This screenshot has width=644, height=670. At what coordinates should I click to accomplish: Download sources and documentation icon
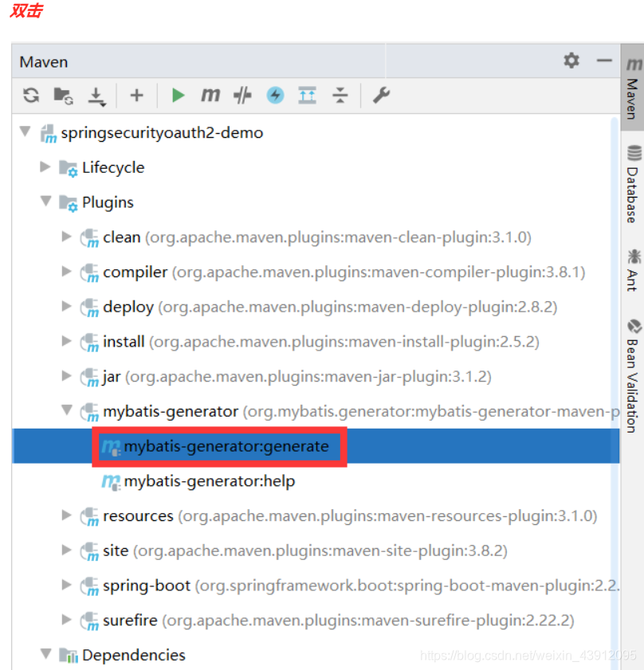point(97,96)
